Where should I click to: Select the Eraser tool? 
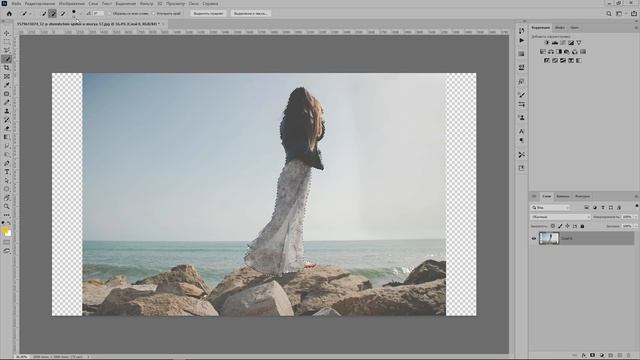[7, 129]
